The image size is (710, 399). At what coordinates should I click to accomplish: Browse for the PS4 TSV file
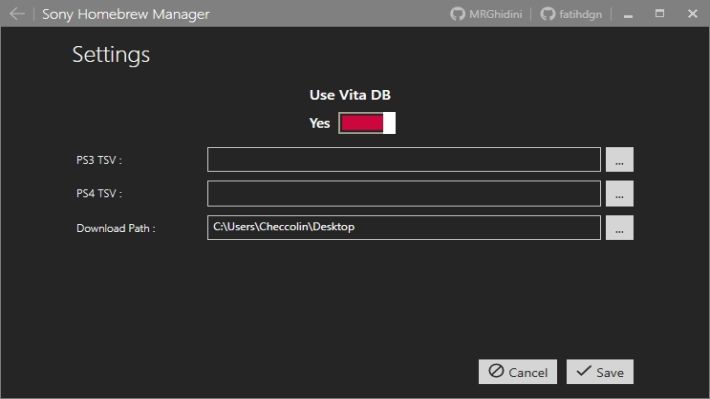click(x=619, y=194)
